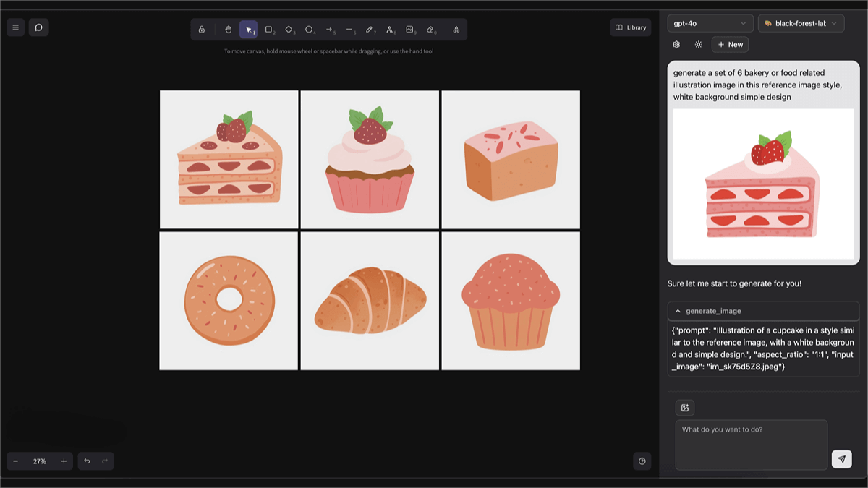Select the Pencil draw tool
The height and width of the screenshot is (488, 868).
click(370, 30)
